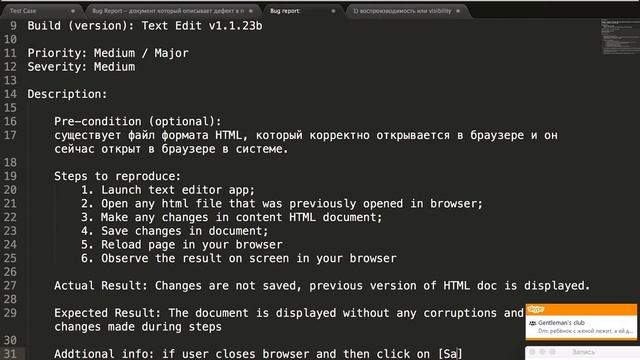Click the minimap code overview
640x360 pixels.
pyautogui.click(x=620, y=37)
